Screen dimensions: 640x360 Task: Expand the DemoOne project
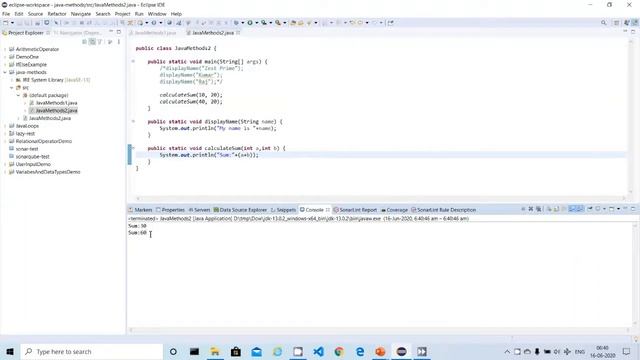(x=5, y=57)
